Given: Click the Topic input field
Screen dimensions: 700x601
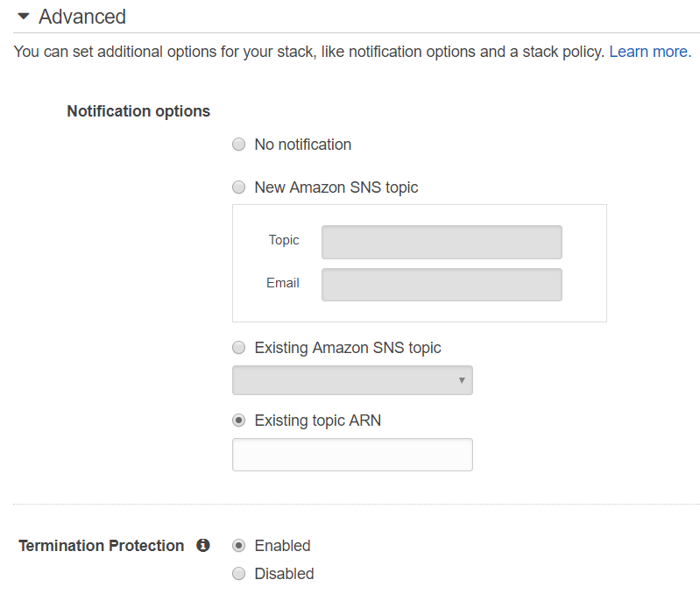Looking at the screenshot, I should pos(442,242).
